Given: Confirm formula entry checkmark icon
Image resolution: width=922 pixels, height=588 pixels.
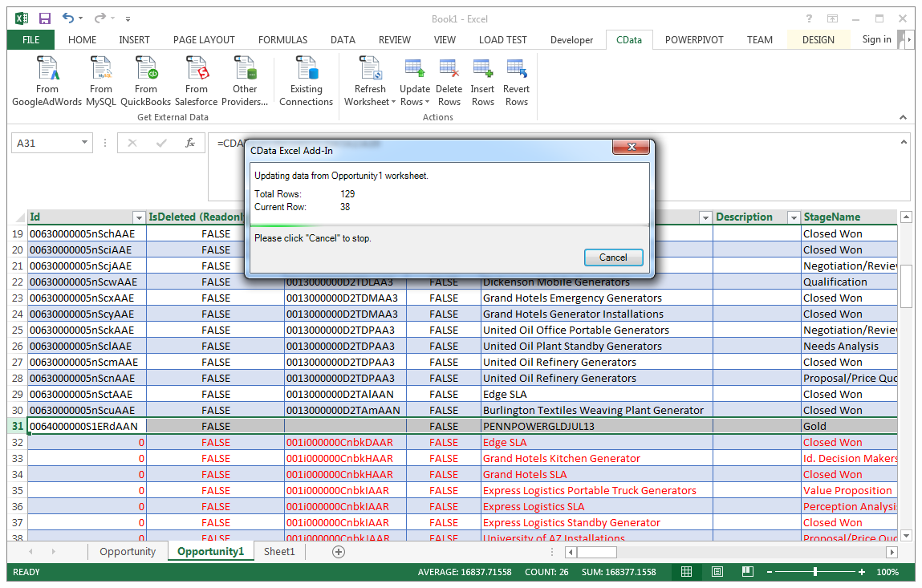Looking at the screenshot, I should [161, 143].
